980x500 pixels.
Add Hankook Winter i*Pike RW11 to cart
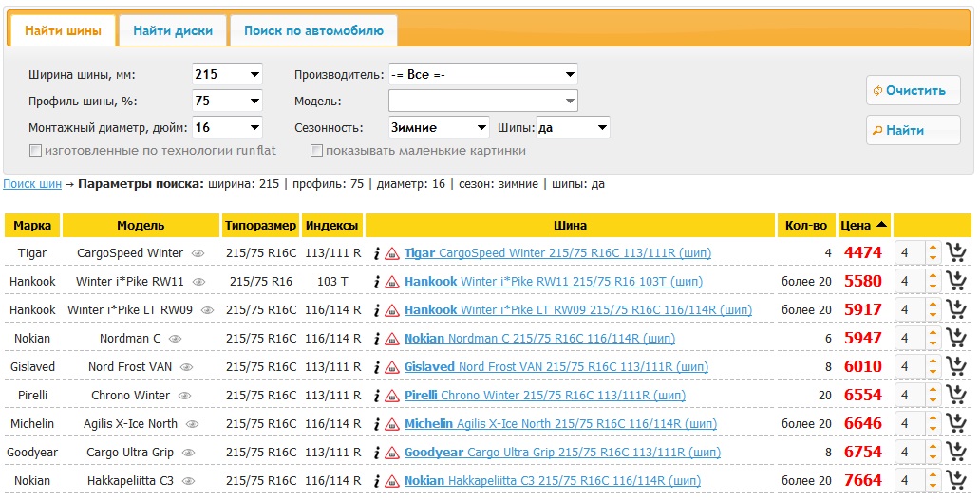956,281
